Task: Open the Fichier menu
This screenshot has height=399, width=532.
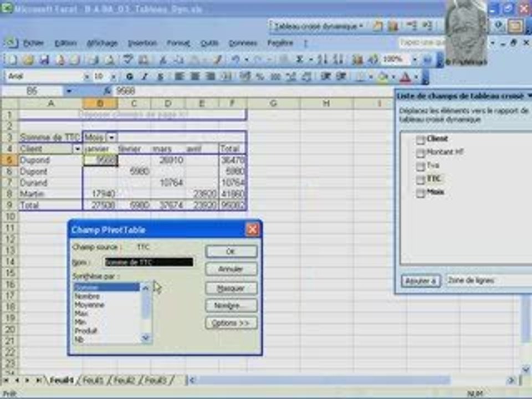Action: [x=33, y=43]
